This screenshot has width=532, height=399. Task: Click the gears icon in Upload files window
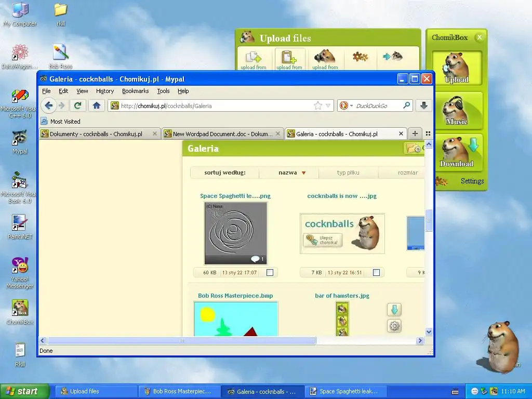tap(360, 56)
